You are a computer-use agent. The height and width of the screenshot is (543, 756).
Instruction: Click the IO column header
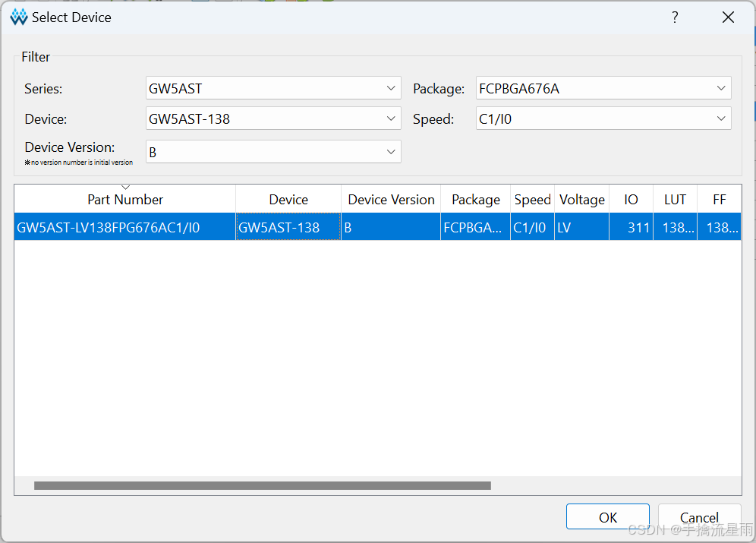[x=631, y=199]
